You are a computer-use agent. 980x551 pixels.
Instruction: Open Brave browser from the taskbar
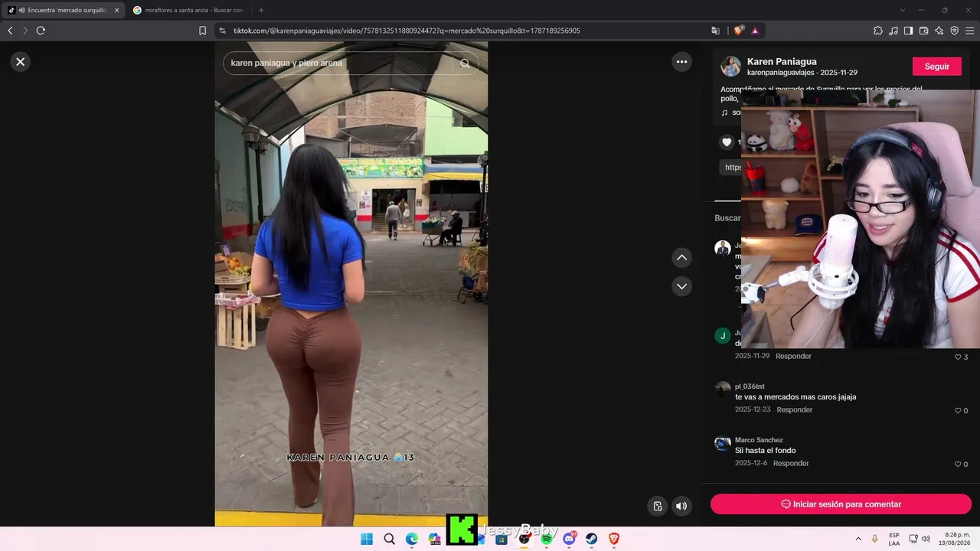pos(614,539)
